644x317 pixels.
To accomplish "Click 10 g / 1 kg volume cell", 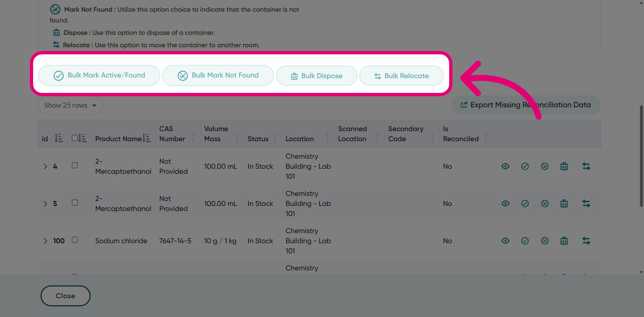I will tap(220, 241).
